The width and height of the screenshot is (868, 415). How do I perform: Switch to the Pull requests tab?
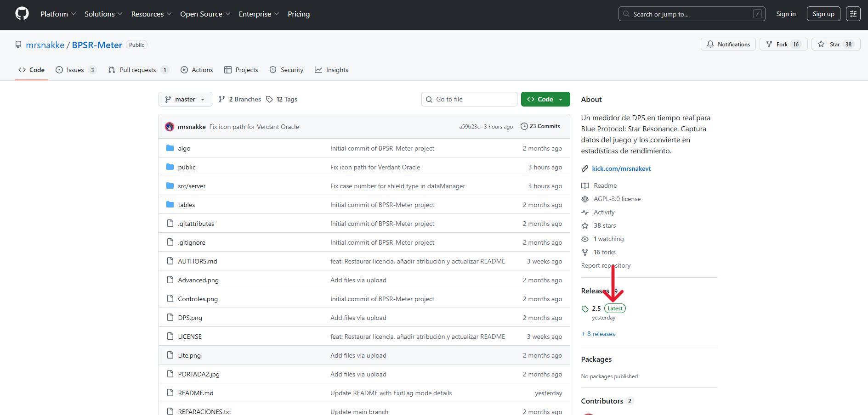[x=138, y=70]
